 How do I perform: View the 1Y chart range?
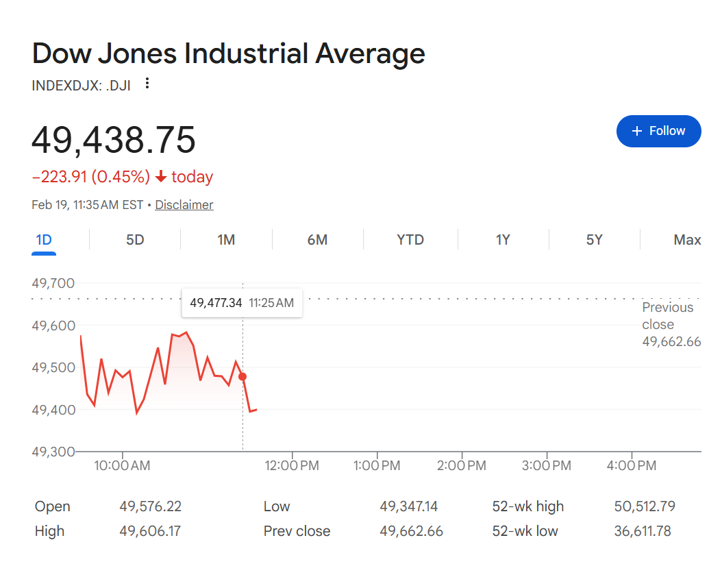(x=503, y=240)
